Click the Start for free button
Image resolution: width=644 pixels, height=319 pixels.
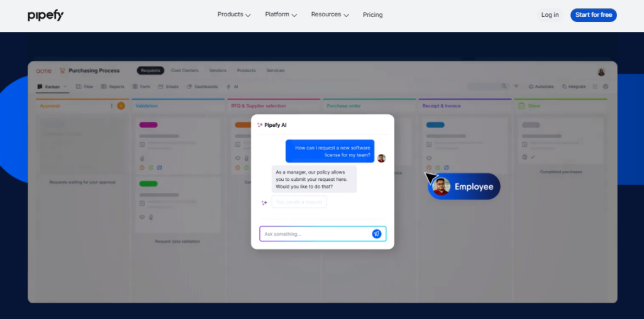click(594, 15)
